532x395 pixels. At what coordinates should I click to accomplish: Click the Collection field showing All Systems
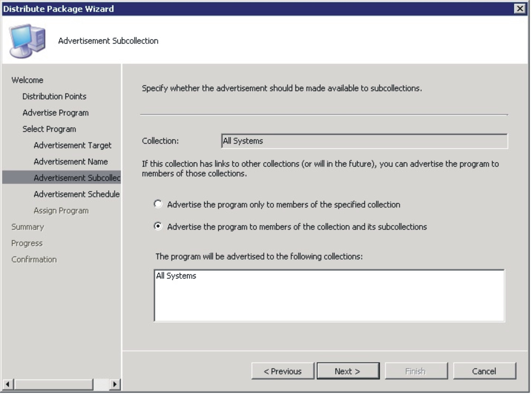point(364,141)
